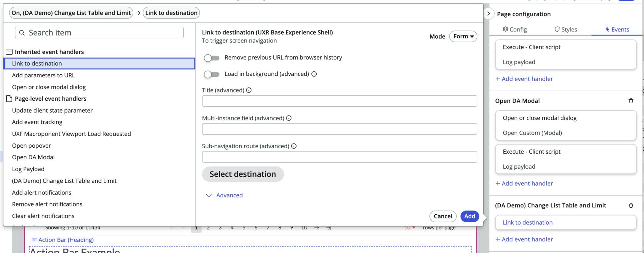644x253 pixels.
Task: Click the Select destination button
Action: coord(242,174)
